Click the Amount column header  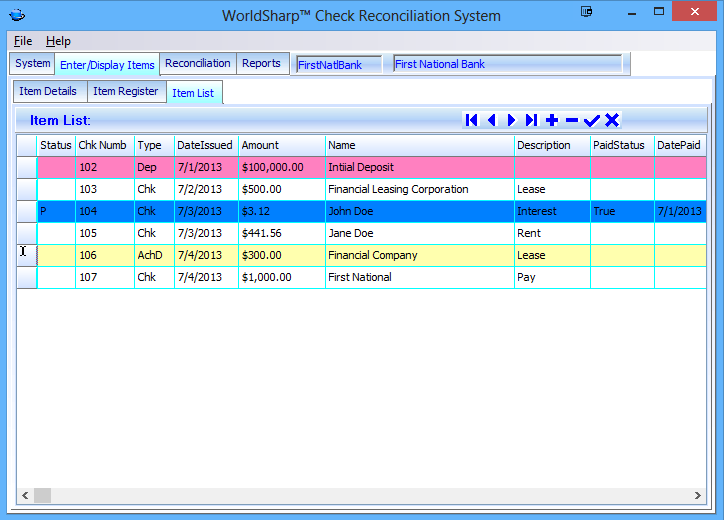(x=283, y=145)
